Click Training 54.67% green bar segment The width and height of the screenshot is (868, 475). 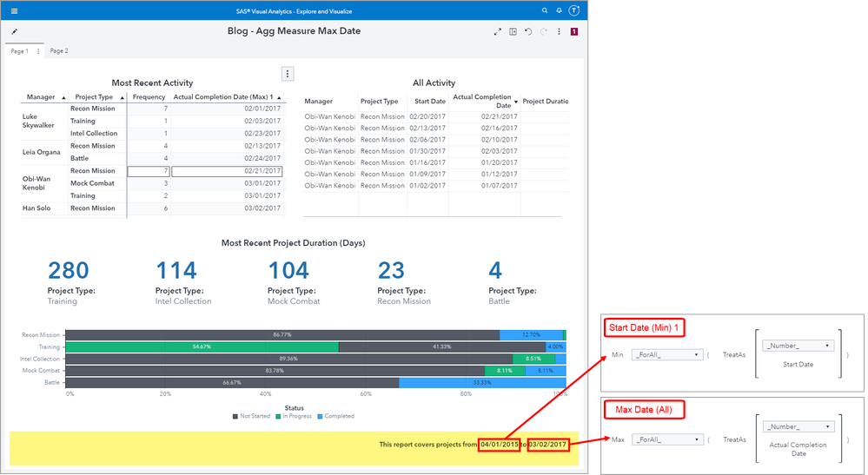point(202,346)
